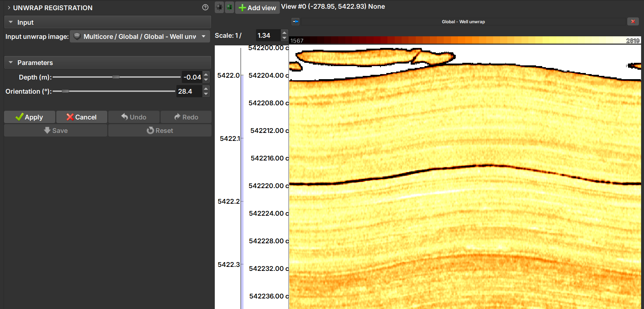Click the Add view button

tap(257, 8)
